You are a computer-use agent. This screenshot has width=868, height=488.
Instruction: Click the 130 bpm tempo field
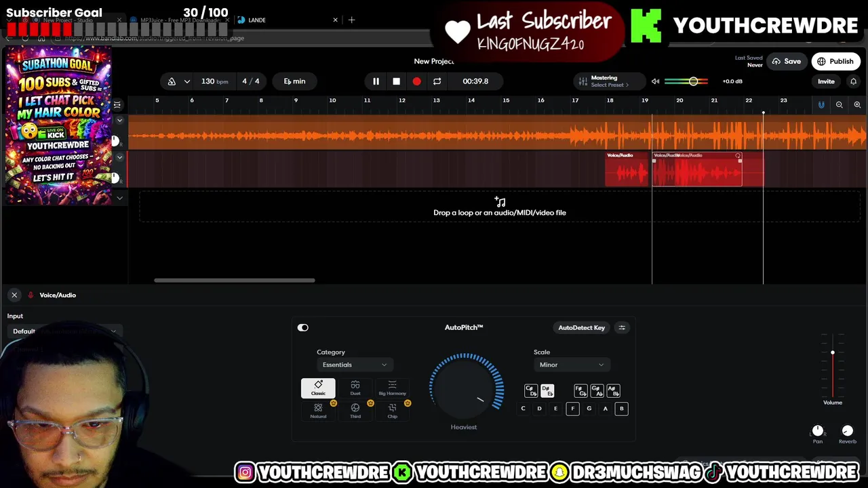(214, 81)
